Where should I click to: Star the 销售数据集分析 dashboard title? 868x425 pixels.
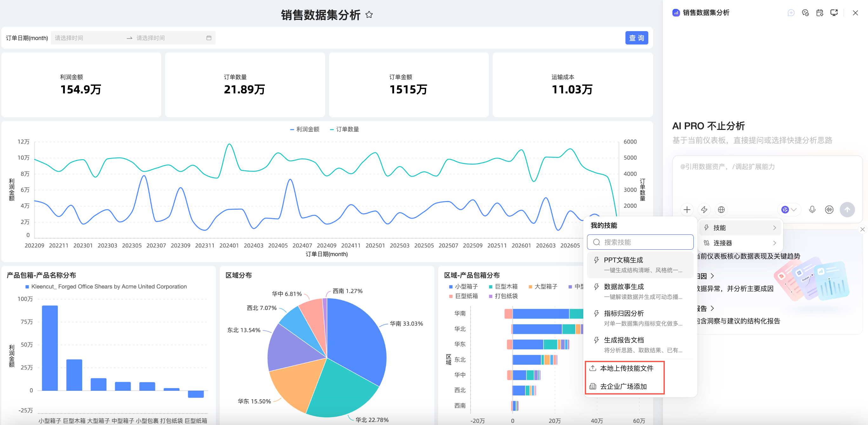(x=369, y=15)
